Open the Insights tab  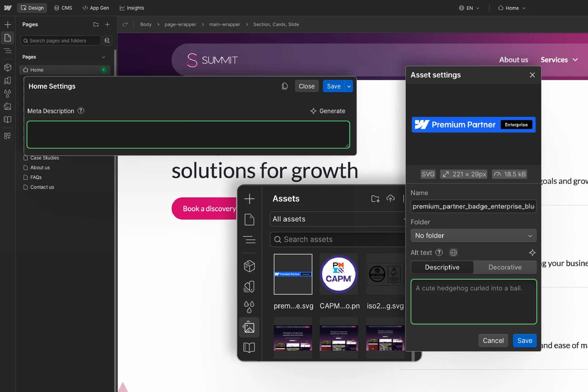(132, 8)
